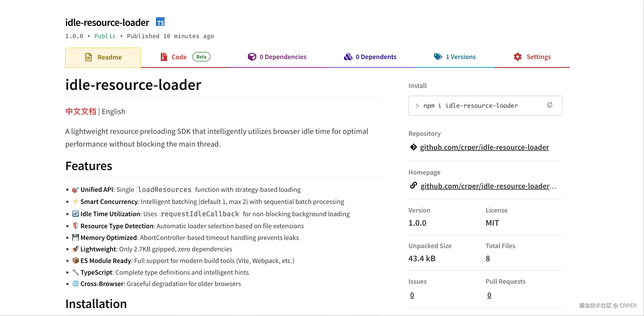Click the Code zip file icon
Viewport: 644px width, 316px height.
pyautogui.click(x=164, y=57)
